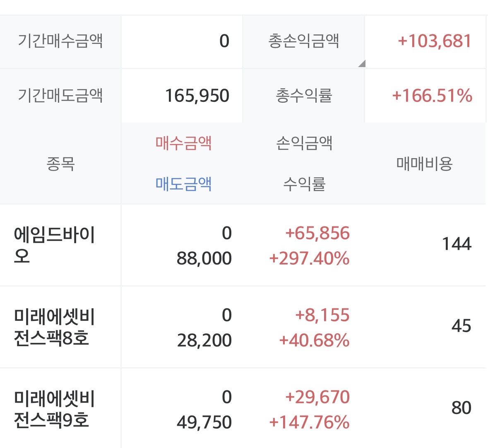
Task: Open the 에임드바이오 stock row
Action: (54, 245)
